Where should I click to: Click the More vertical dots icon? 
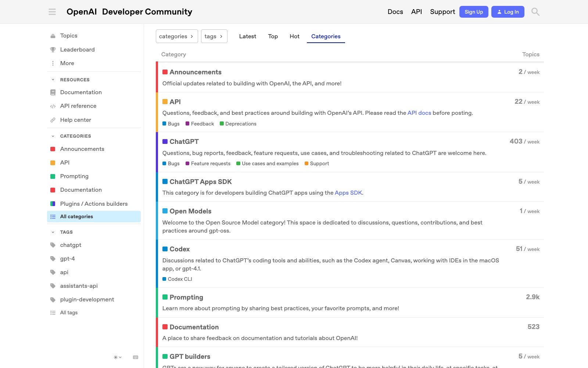click(x=53, y=63)
